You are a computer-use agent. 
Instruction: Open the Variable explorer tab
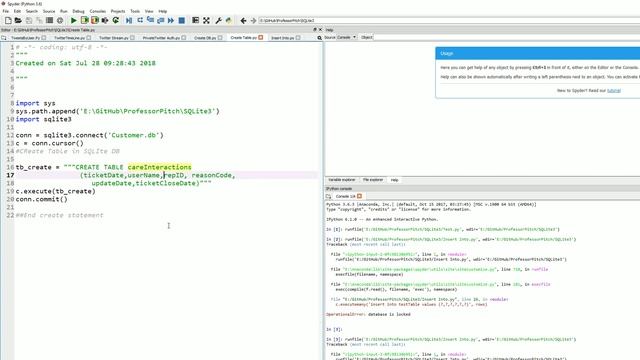(x=342, y=180)
